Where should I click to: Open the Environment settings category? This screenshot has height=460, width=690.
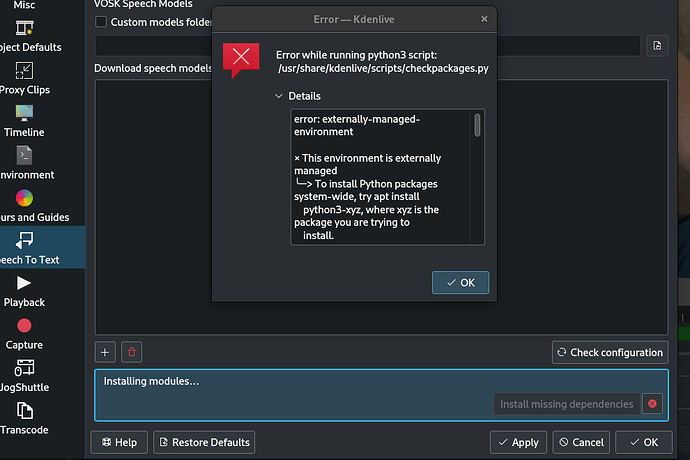click(26, 164)
